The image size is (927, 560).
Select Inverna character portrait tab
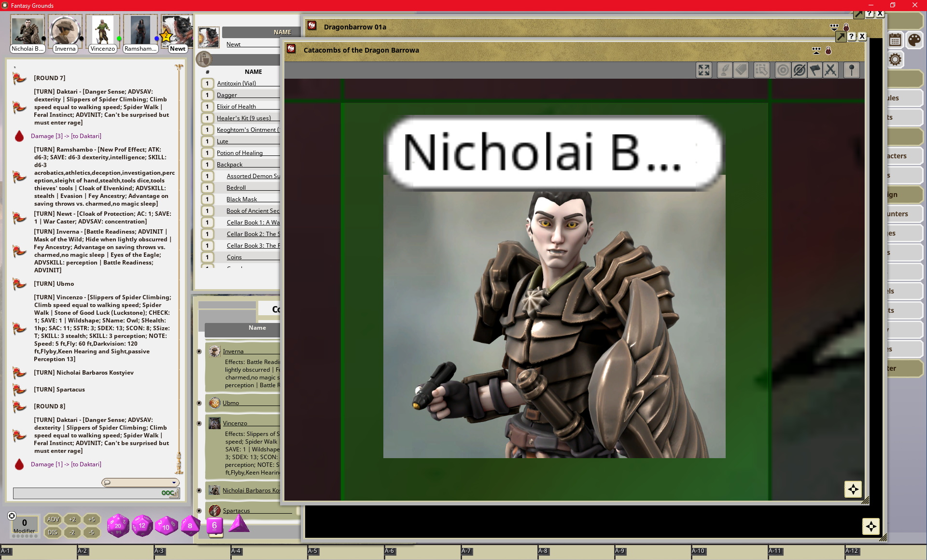click(65, 33)
